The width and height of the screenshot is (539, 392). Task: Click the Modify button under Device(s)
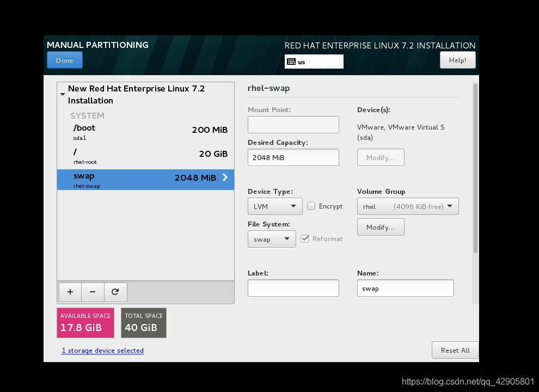(381, 157)
